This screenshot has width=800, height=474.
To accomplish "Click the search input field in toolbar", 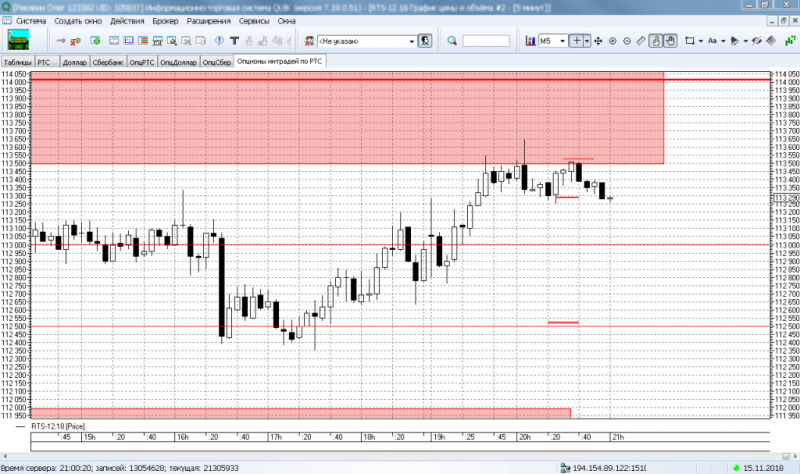I will 486,41.
